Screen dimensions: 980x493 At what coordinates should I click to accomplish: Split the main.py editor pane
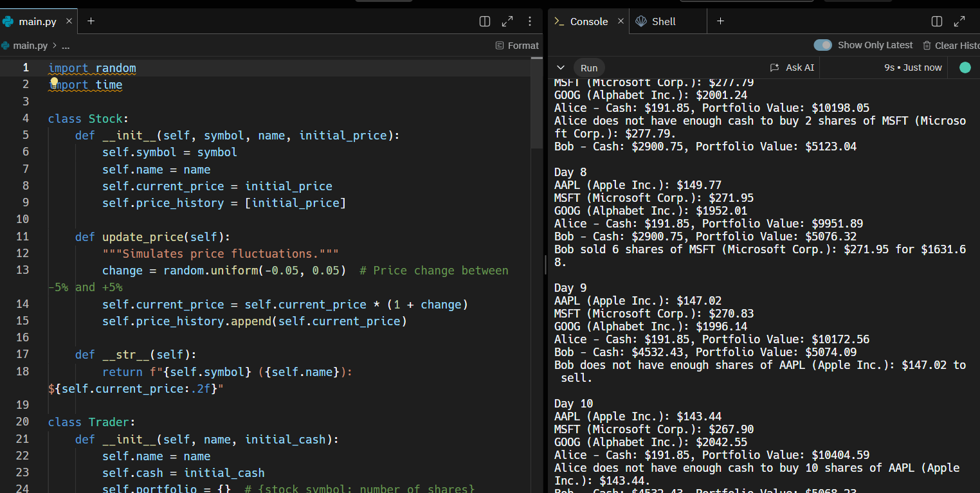485,21
